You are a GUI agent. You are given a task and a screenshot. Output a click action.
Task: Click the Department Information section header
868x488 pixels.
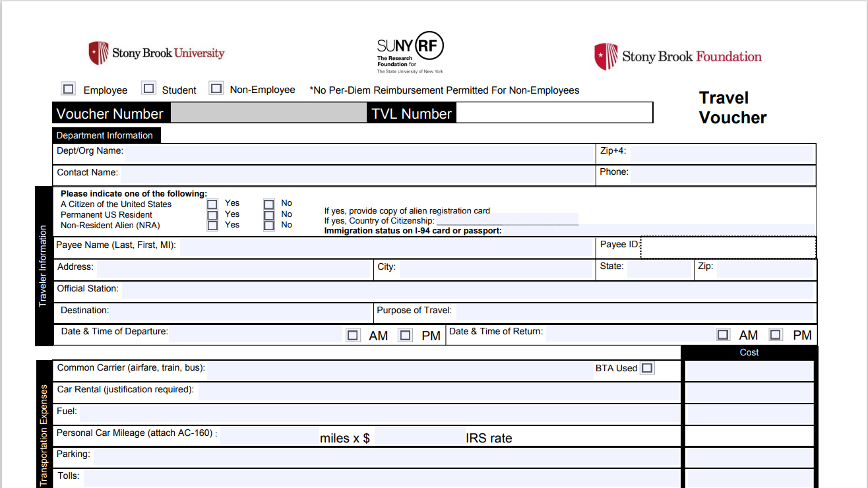[x=106, y=135]
